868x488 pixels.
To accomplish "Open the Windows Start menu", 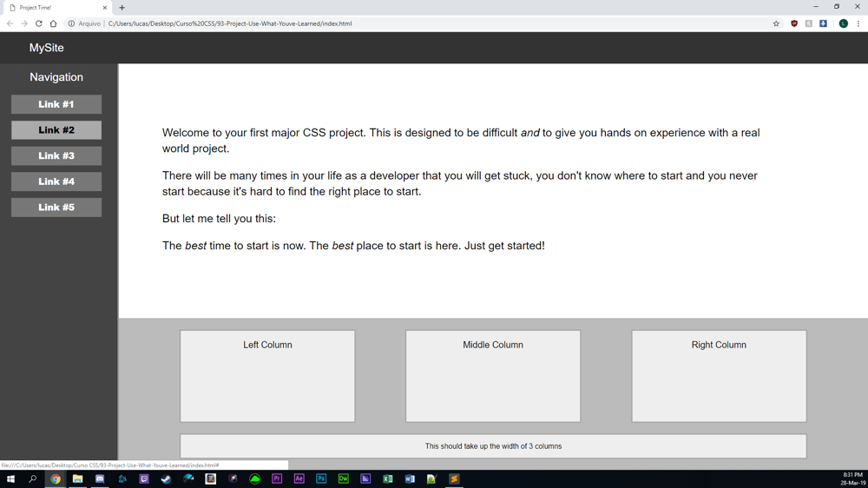I will point(10,478).
